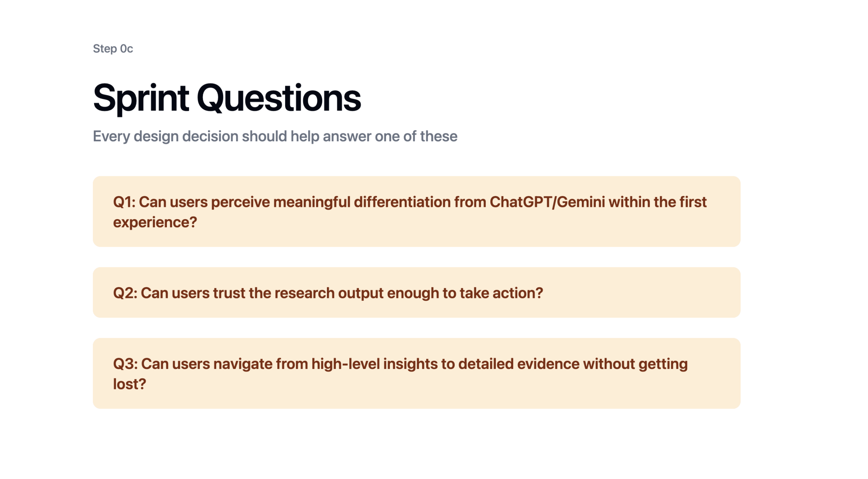Viewport: 868px width, 479px height.
Task: Click "take action?" in the Q2 card
Action: (x=501, y=293)
